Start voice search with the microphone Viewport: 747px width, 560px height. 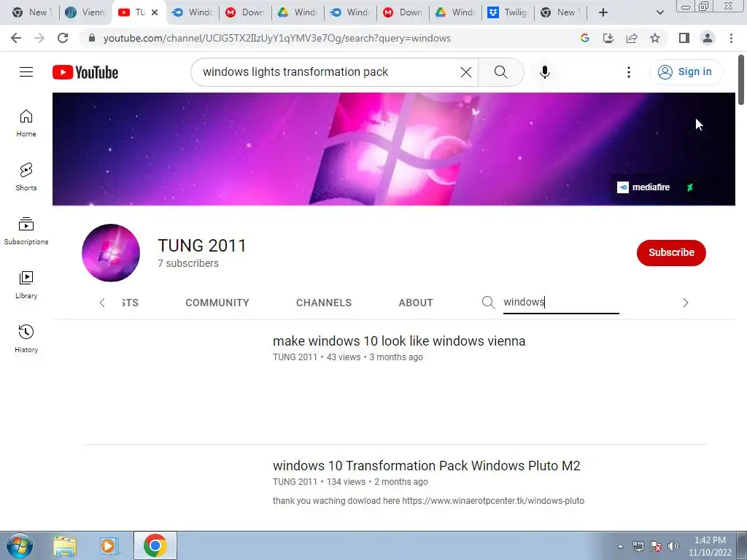[x=544, y=72]
